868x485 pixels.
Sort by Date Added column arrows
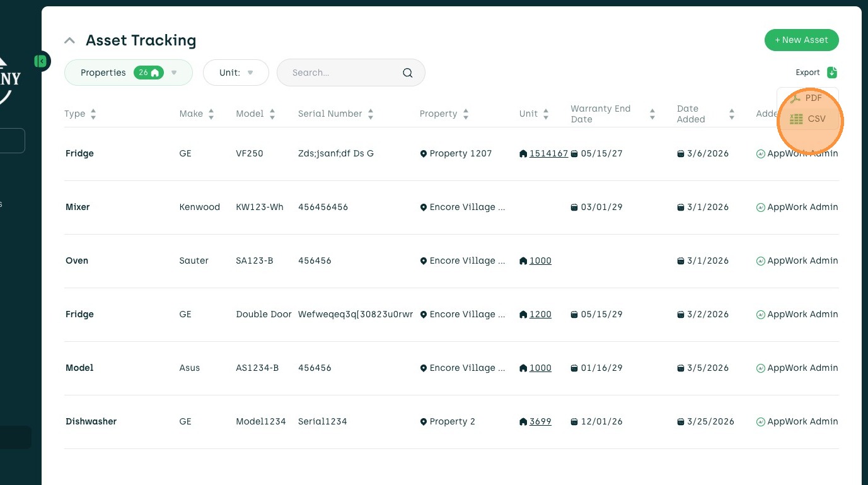coord(732,114)
